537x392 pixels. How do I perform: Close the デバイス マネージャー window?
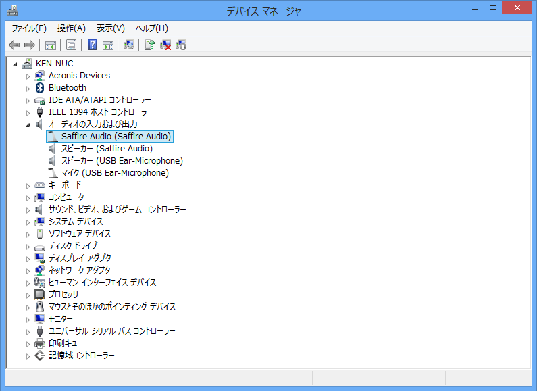point(517,7)
